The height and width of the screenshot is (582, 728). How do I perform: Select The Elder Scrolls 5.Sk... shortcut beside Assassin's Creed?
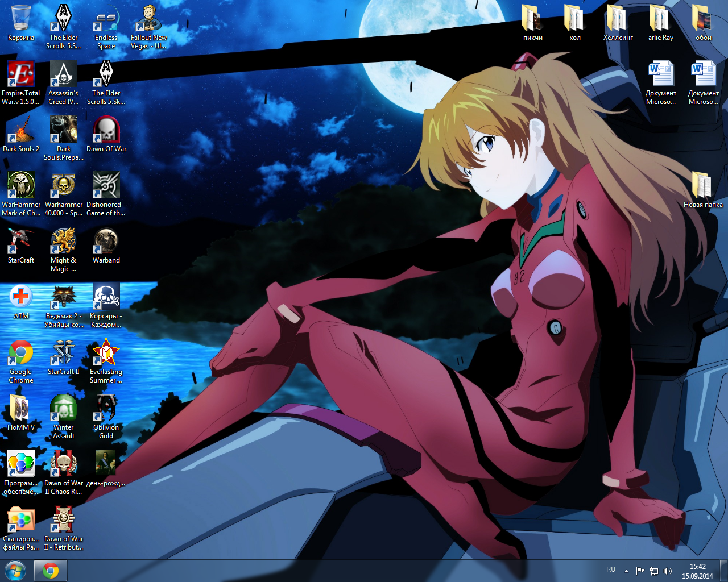coord(106,82)
